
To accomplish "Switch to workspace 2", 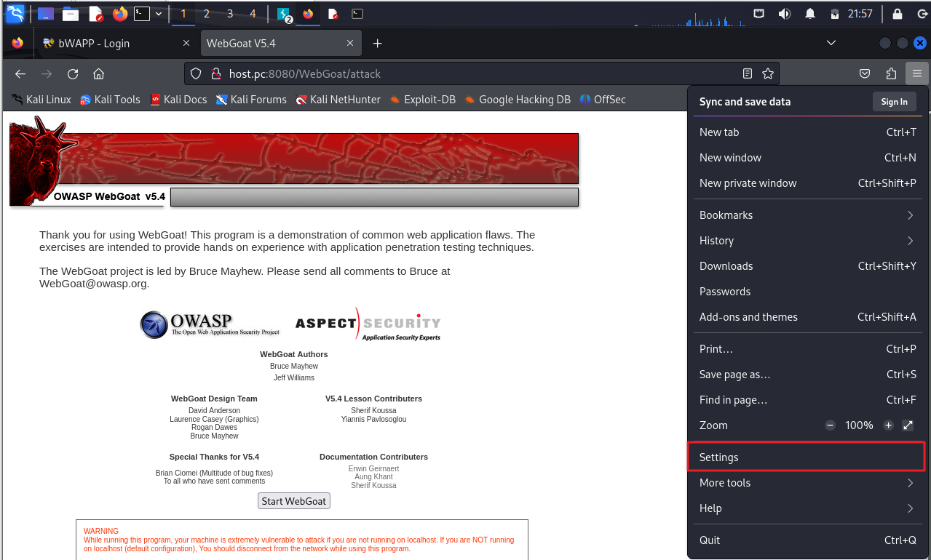I will pyautogui.click(x=207, y=13).
